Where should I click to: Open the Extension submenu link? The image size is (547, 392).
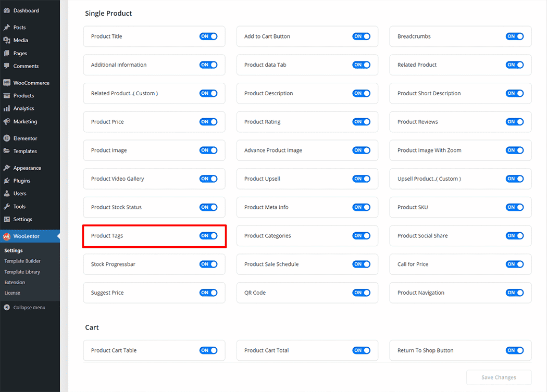[x=15, y=282]
